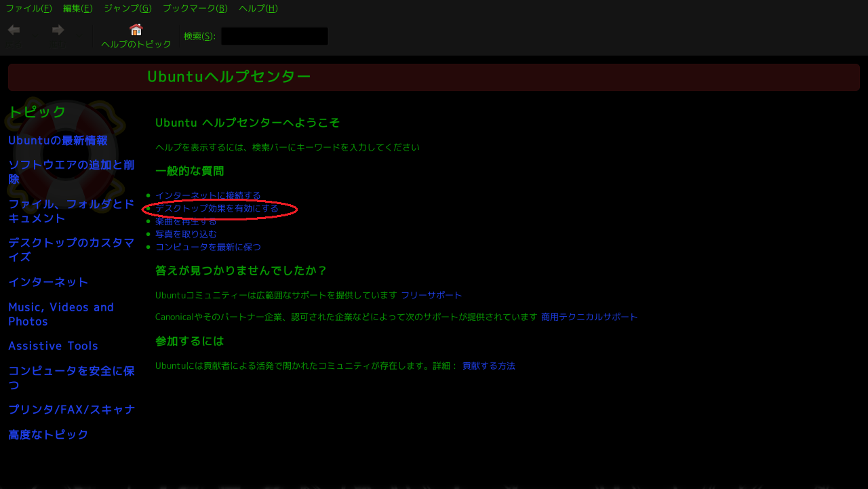Click the 一般的な質問 heading
Image resolution: width=868 pixels, height=489 pixels.
189,171
